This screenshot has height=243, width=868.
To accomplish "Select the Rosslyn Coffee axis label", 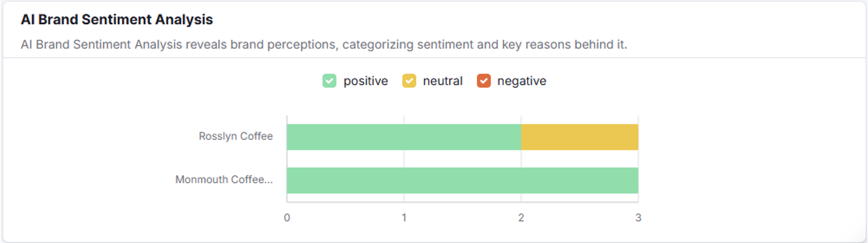I will [236, 137].
